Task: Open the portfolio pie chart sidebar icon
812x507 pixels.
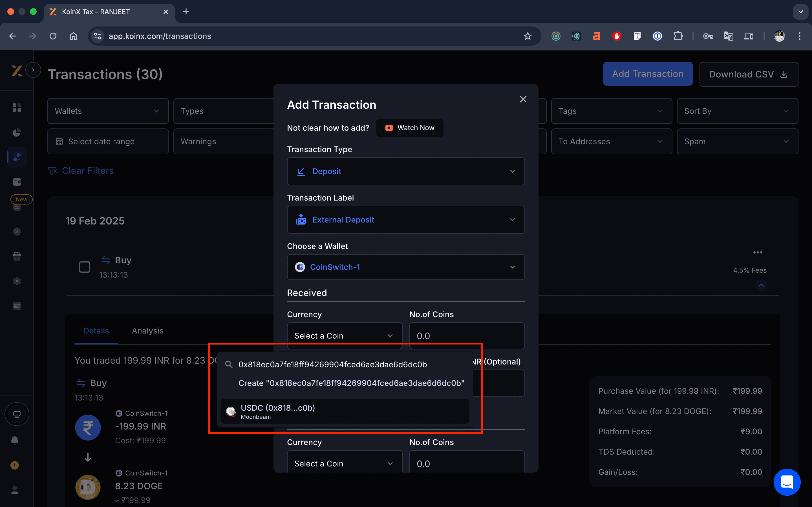Action: click(17, 132)
